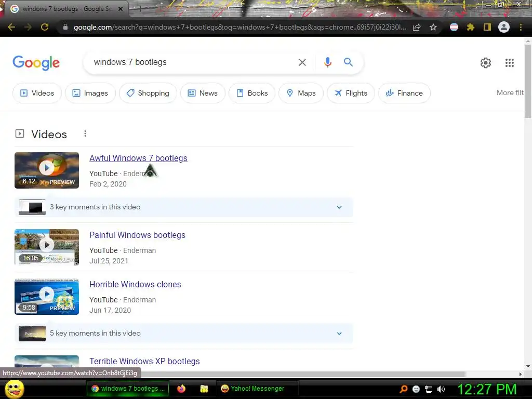This screenshot has height=399, width=532.
Task: Expand 3 key moments in this video
Action: pyautogui.click(x=184, y=207)
